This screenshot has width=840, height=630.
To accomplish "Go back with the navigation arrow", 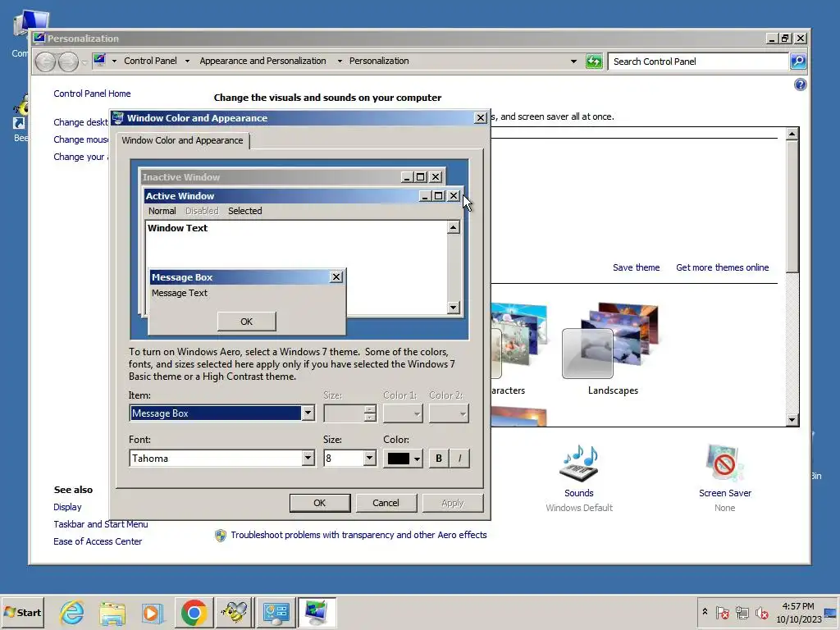I will [x=46, y=62].
